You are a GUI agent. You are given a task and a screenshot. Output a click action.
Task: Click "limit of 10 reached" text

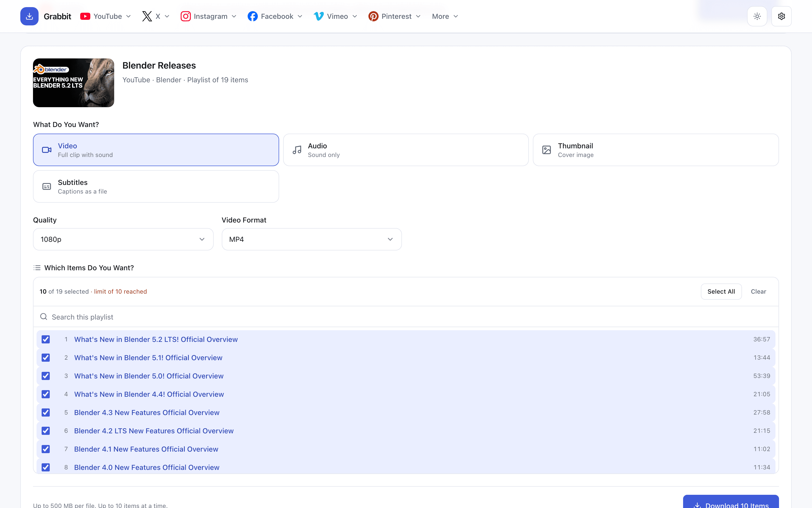121,291
